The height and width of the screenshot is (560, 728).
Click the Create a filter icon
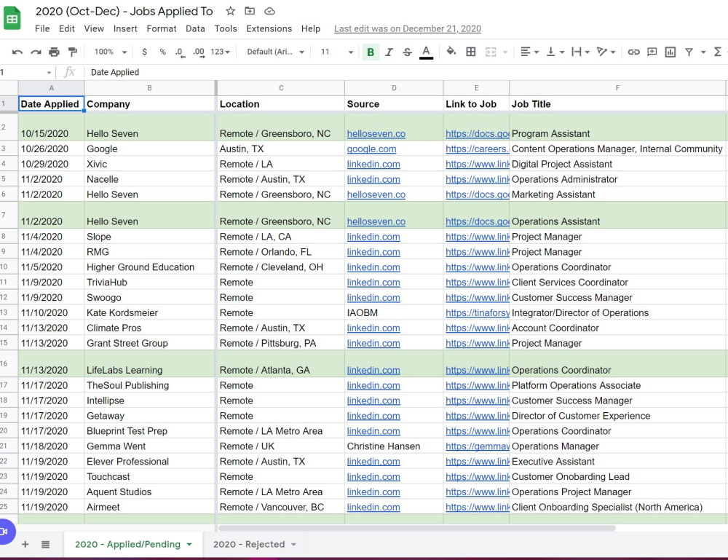689,52
